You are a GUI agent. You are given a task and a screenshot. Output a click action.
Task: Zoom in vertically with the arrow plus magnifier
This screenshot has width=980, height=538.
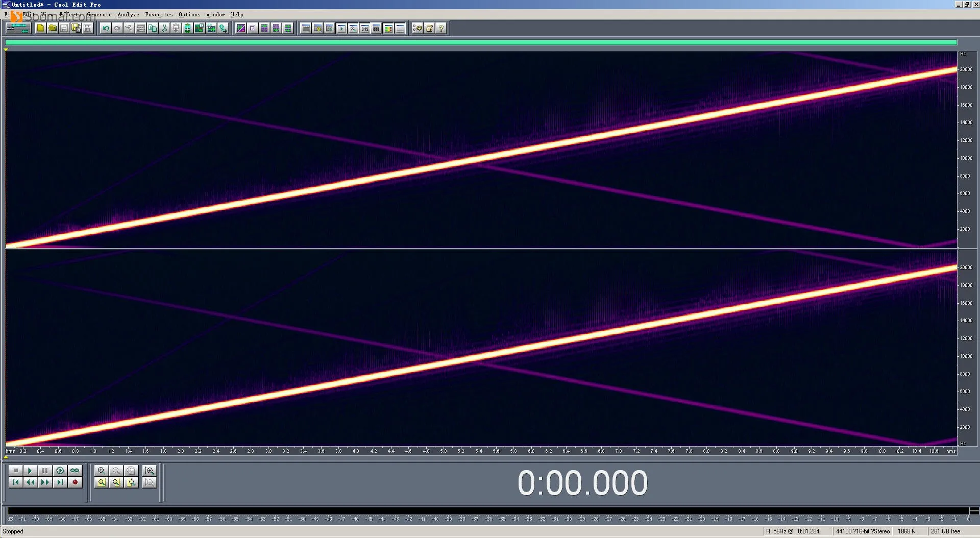pyautogui.click(x=150, y=470)
